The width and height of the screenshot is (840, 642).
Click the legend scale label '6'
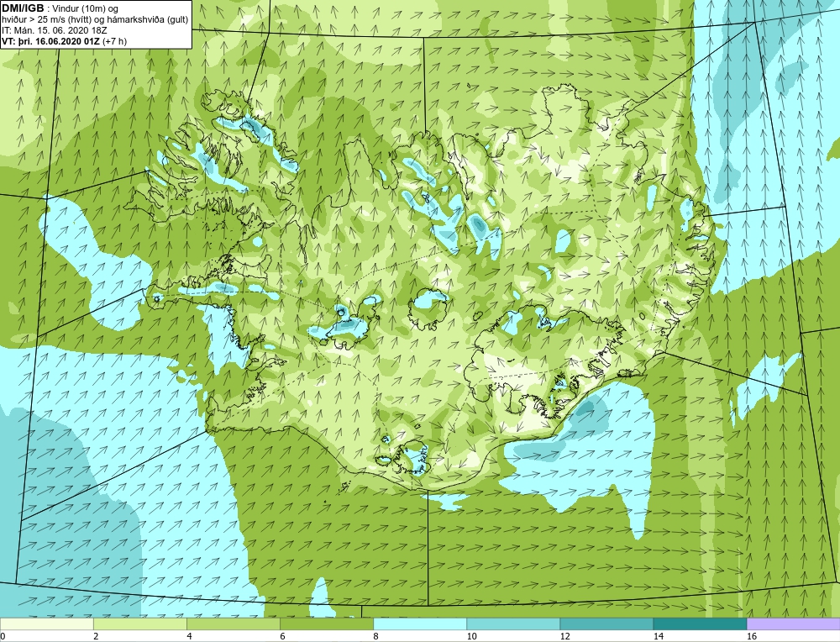(283, 636)
